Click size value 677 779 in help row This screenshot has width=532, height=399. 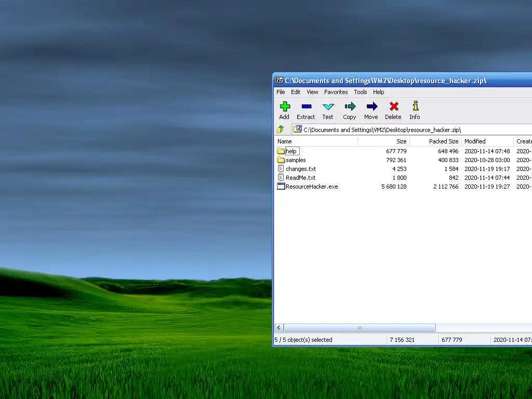click(396, 151)
